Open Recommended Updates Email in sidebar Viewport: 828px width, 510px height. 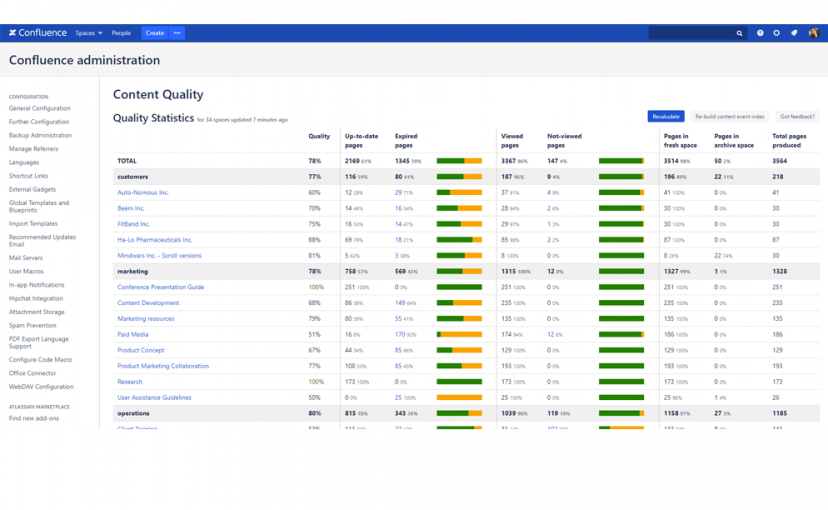42,241
